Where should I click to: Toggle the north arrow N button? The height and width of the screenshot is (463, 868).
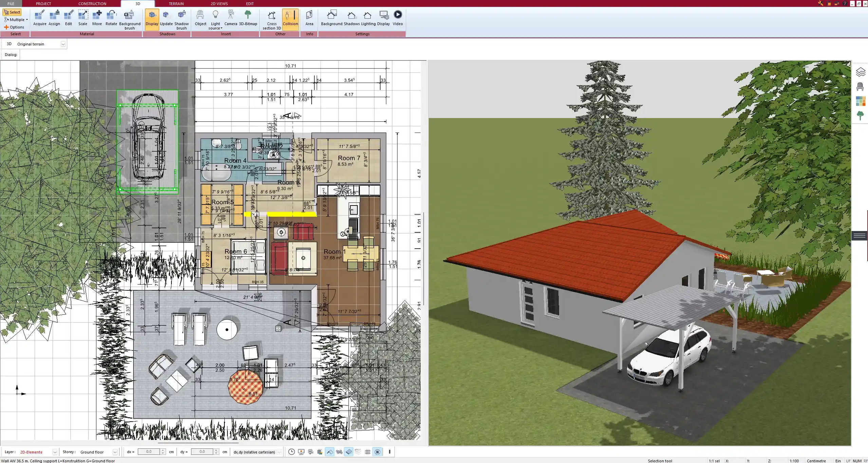[x=377, y=452]
